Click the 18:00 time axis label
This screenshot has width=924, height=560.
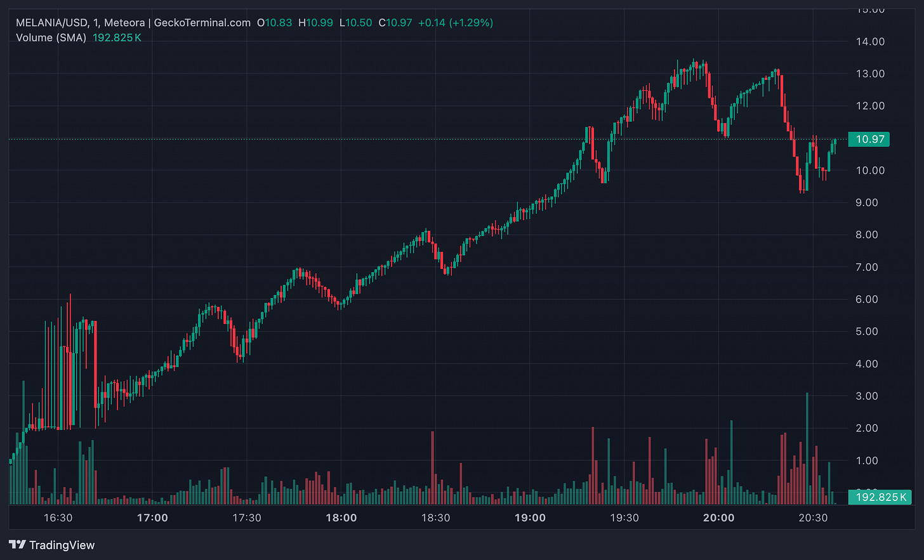[x=341, y=518]
